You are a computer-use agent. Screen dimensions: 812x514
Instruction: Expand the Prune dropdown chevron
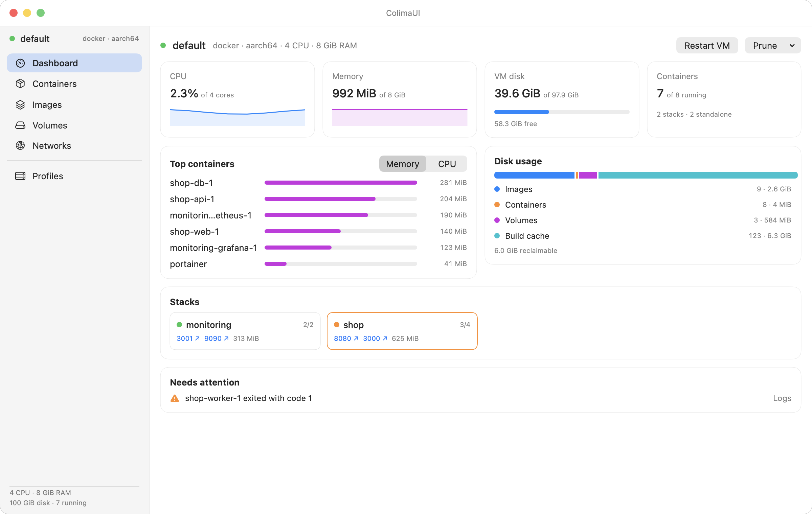(792, 46)
